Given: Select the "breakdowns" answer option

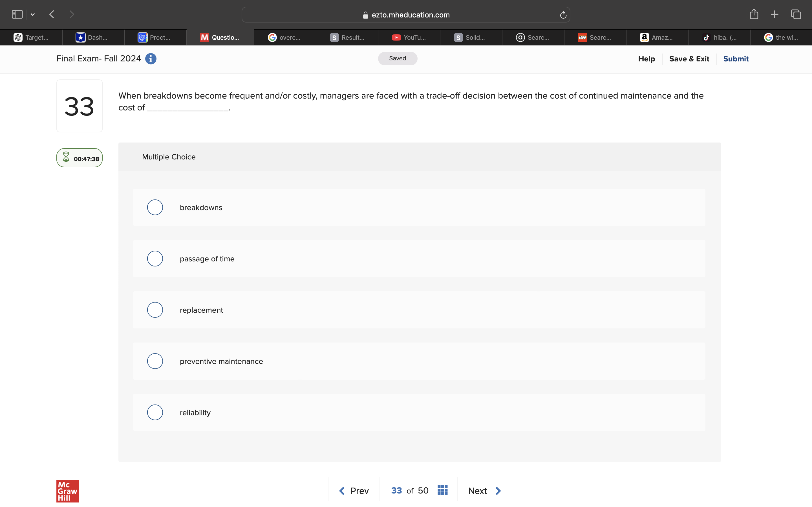Looking at the screenshot, I should point(155,207).
